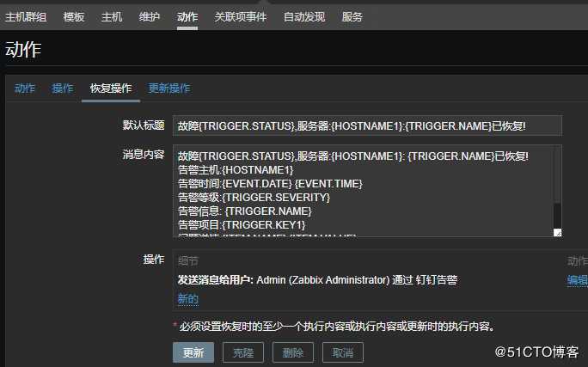This screenshot has width=588, height=367.
Task: Switch to the 更新操作 tab
Action: pos(169,88)
